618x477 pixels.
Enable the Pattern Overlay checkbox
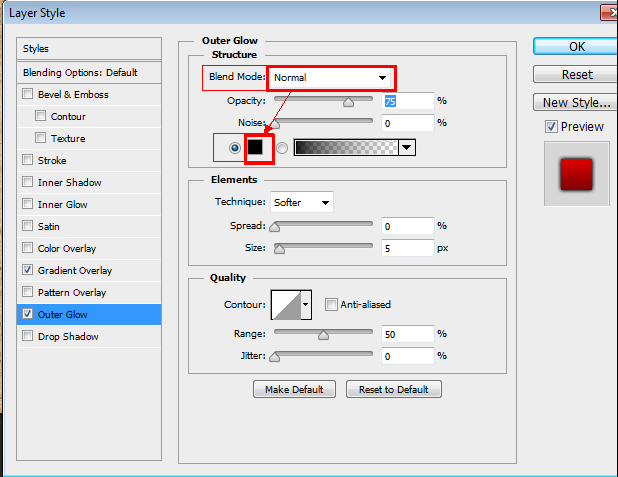pyautogui.click(x=28, y=292)
